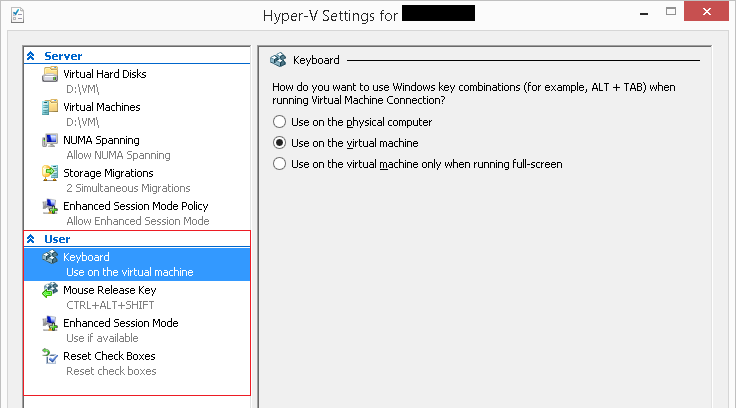Click the Enhanced Session Mode icon under User
Viewport: 736px width, 408px height.
tap(50, 323)
